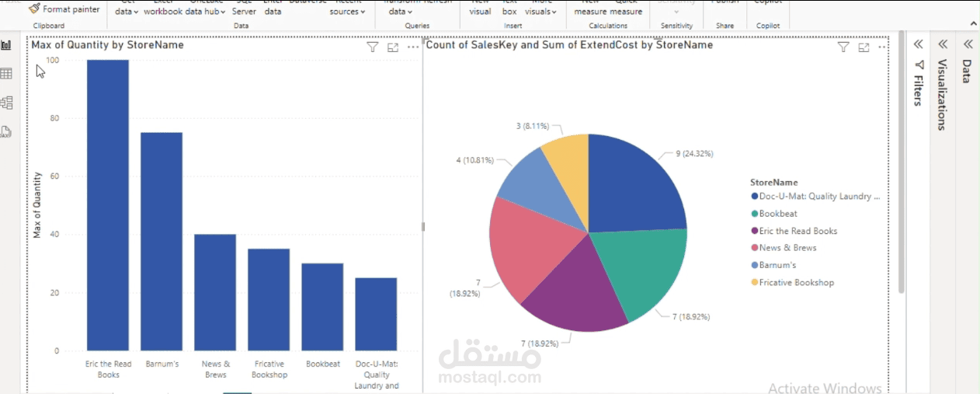Open the Recent sources dropdown
The image size is (980, 394).
point(347,9)
